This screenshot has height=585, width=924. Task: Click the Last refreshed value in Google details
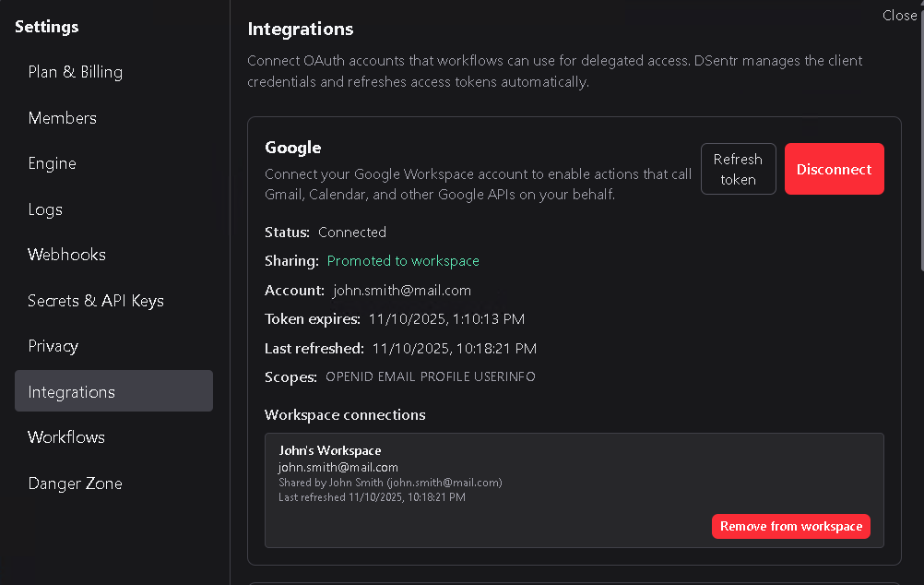click(455, 349)
